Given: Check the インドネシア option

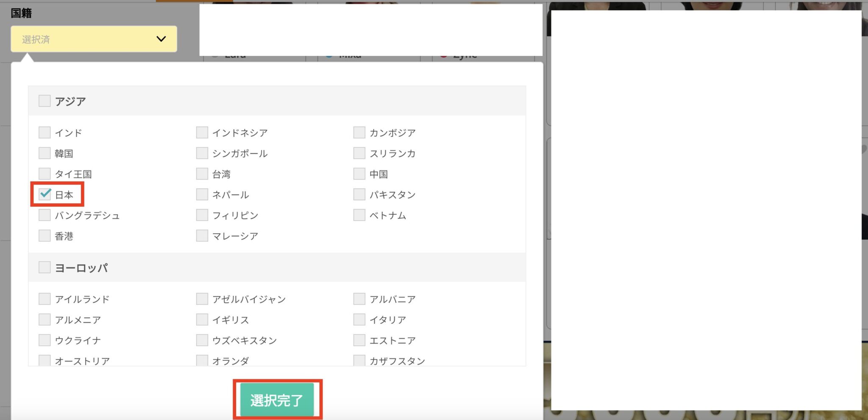Looking at the screenshot, I should 202,133.
